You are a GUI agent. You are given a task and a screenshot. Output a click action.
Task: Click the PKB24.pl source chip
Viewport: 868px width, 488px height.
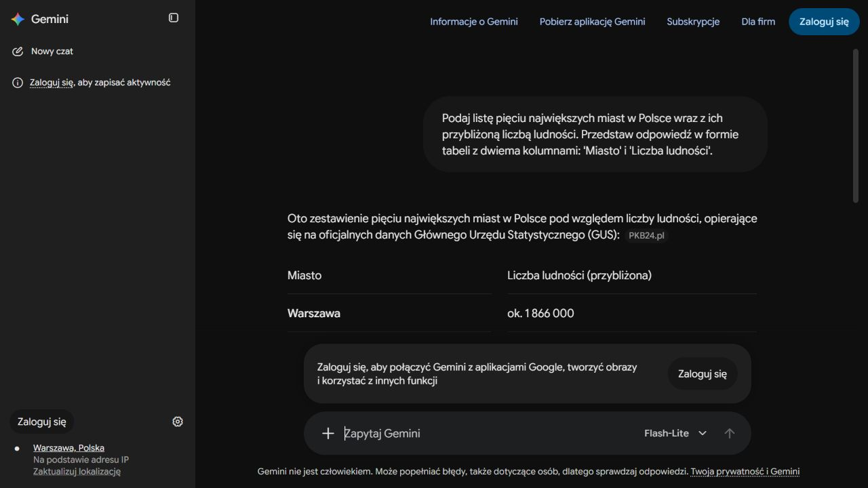tap(646, 236)
